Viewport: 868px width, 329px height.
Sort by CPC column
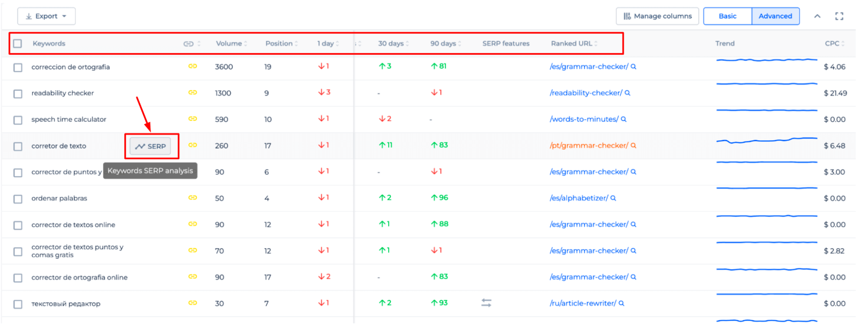coord(835,43)
